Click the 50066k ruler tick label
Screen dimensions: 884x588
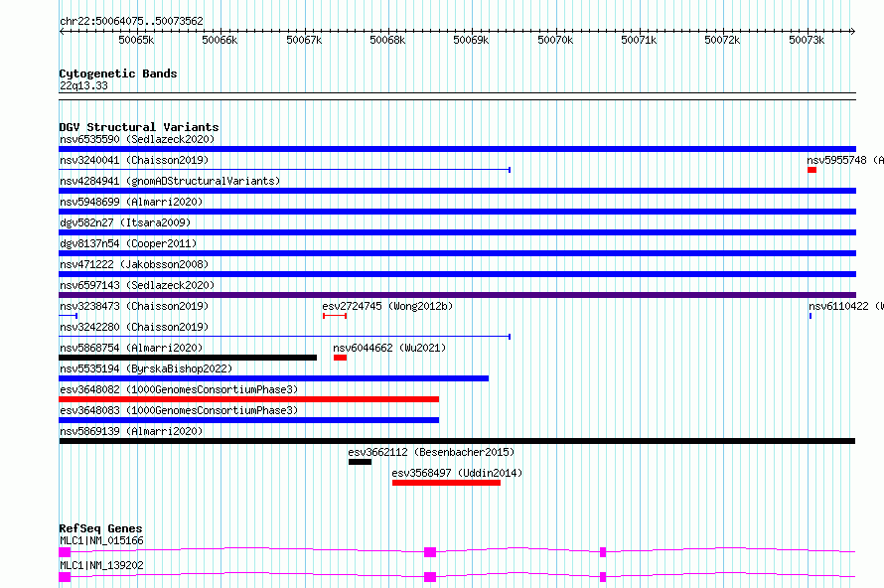(x=220, y=40)
